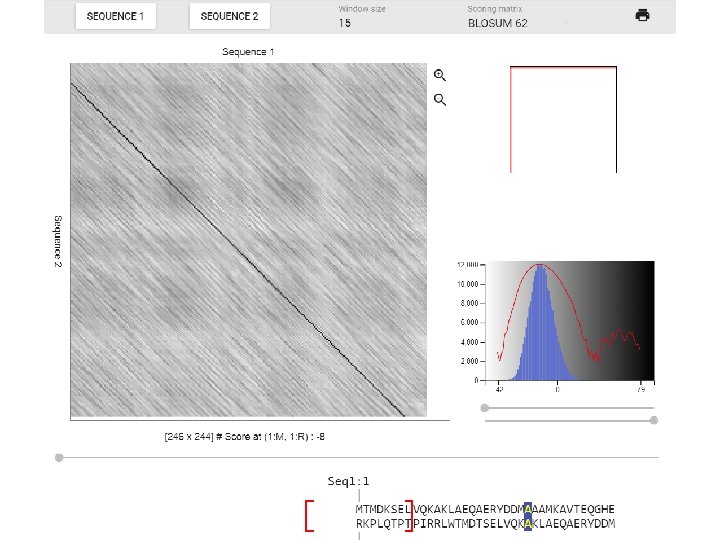Expand the Scoring matrix BLOSUM 62 dropdown
Viewport: 720px width, 540px height.
coord(518,23)
